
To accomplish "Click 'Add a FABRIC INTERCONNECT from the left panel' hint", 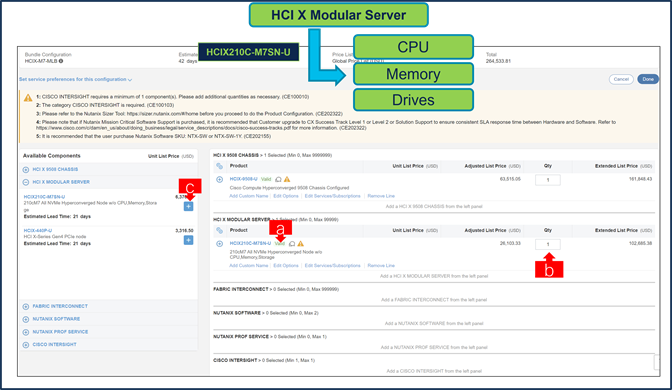I will 434,300.
